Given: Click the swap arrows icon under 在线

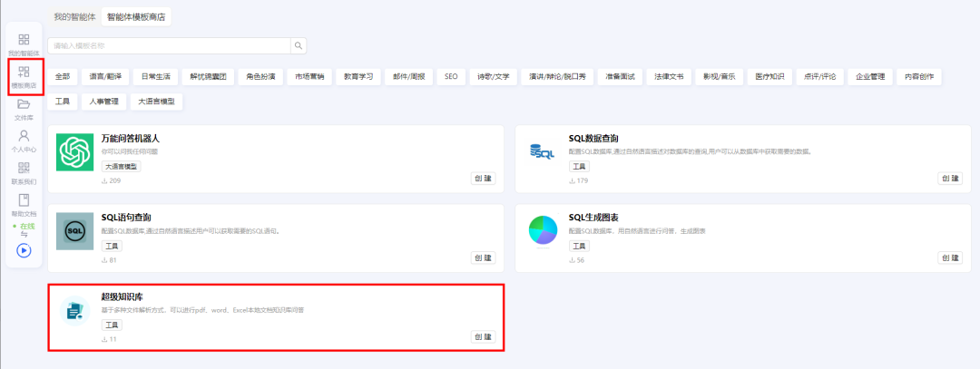Looking at the screenshot, I should coord(24,234).
